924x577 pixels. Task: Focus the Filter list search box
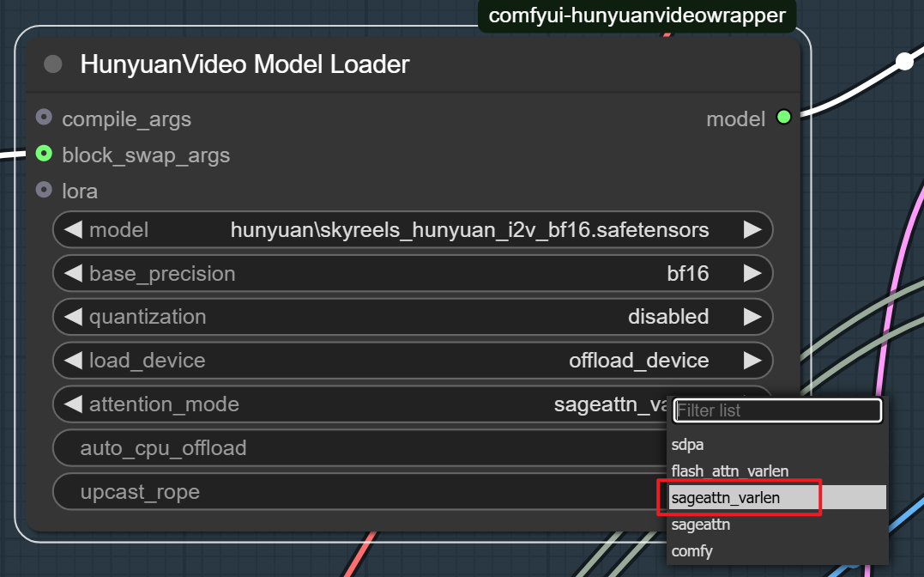point(778,410)
